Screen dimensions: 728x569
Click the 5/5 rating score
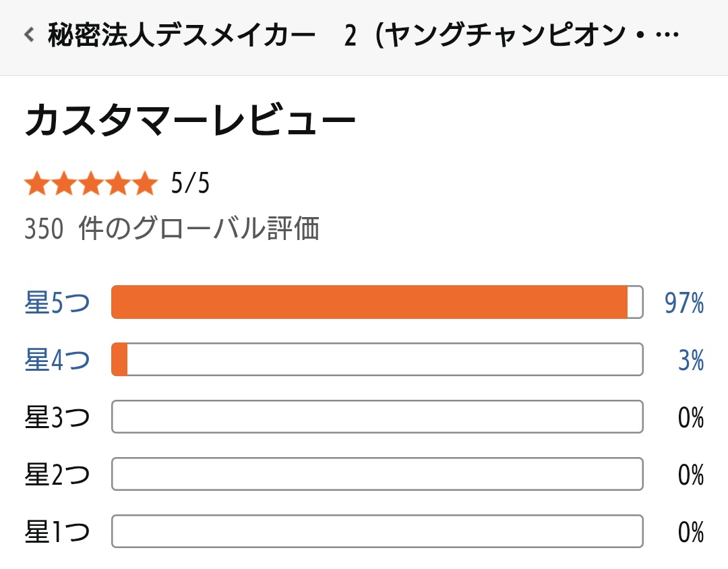[x=190, y=184]
